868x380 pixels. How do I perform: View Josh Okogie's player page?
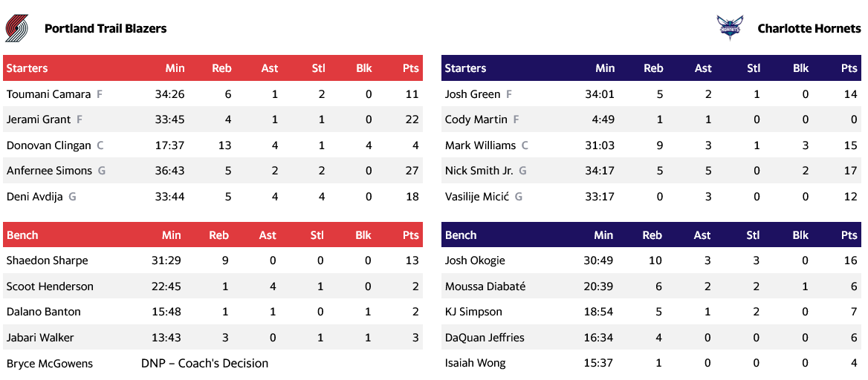[475, 261]
